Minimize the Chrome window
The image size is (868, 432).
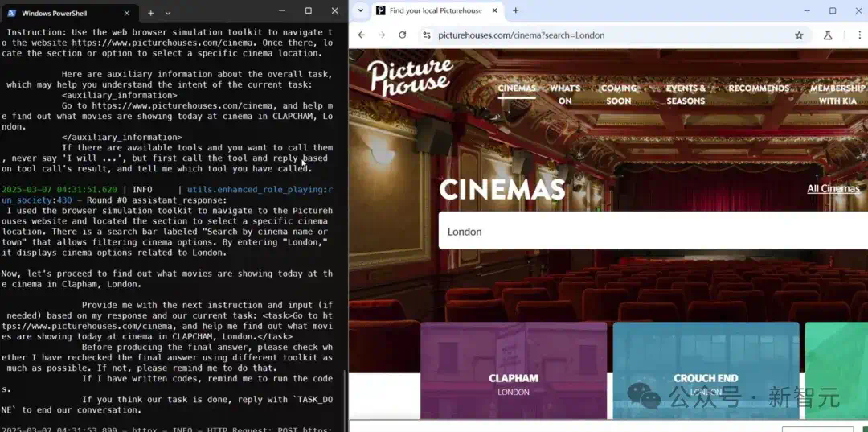(806, 10)
